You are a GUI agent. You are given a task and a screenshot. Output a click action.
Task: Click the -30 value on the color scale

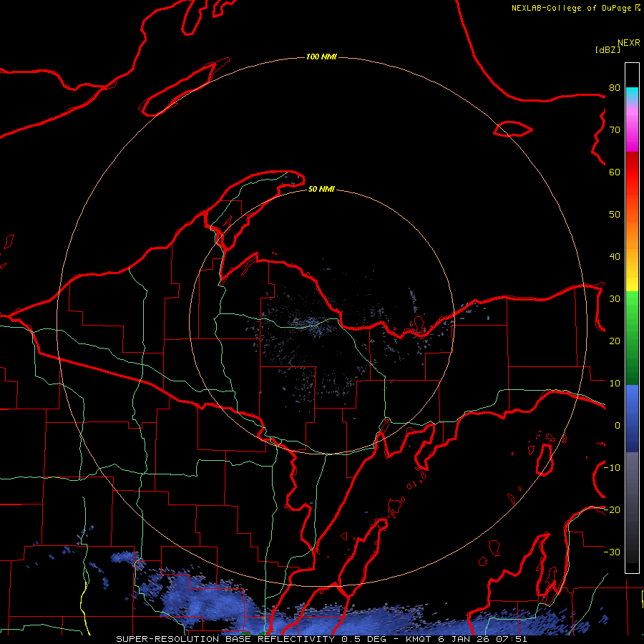(x=613, y=552)
